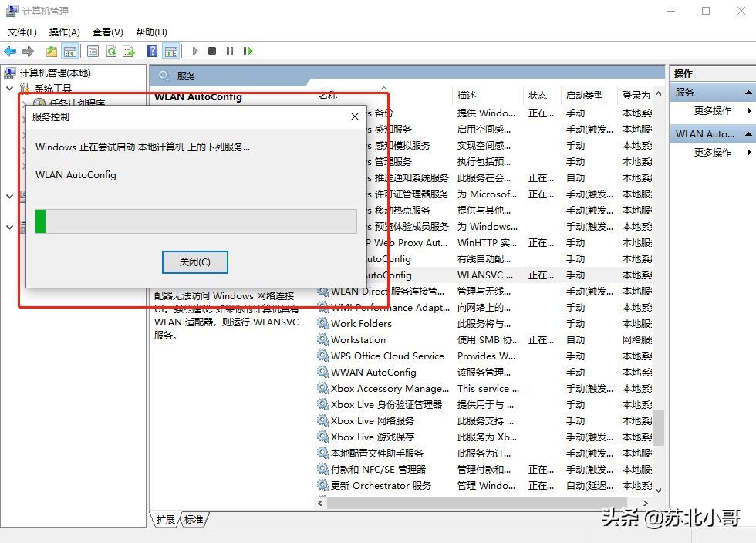756x543 pixels.
Task: Click the Up one level folder icon
Action: pos(51,51)
